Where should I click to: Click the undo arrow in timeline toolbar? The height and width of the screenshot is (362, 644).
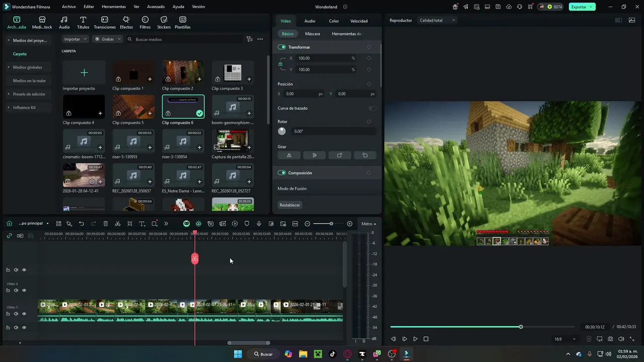[82, 224]
